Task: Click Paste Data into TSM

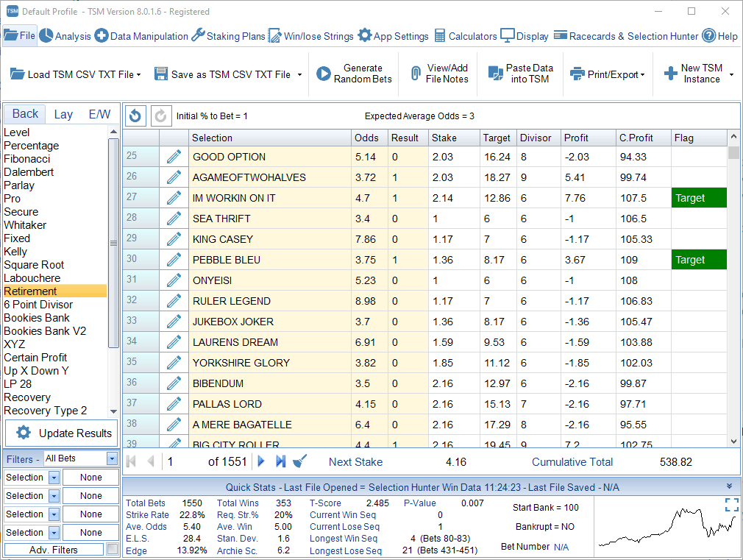Action: [x=521, y=74]
